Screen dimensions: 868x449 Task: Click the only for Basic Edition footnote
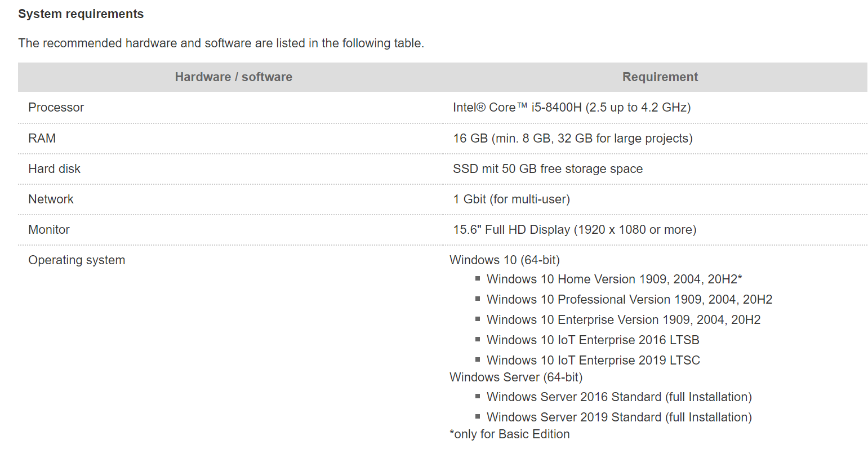pyautogui.click(x=510, y=434)
